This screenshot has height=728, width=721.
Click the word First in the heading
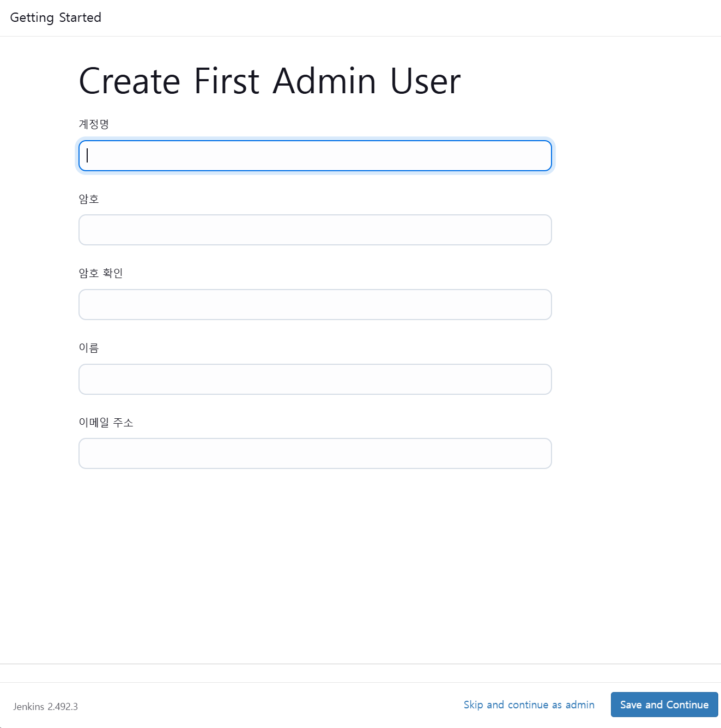click(227, 82)
